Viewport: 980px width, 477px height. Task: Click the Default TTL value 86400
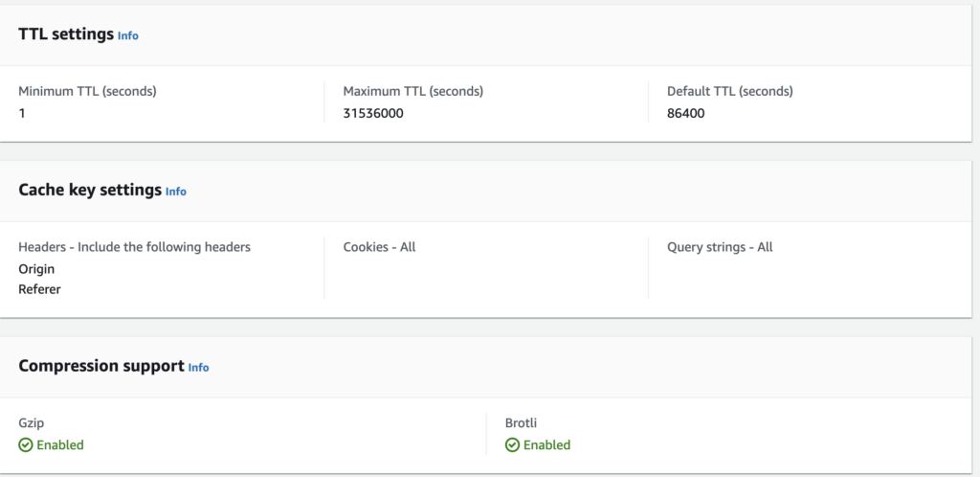pos(686,112)
